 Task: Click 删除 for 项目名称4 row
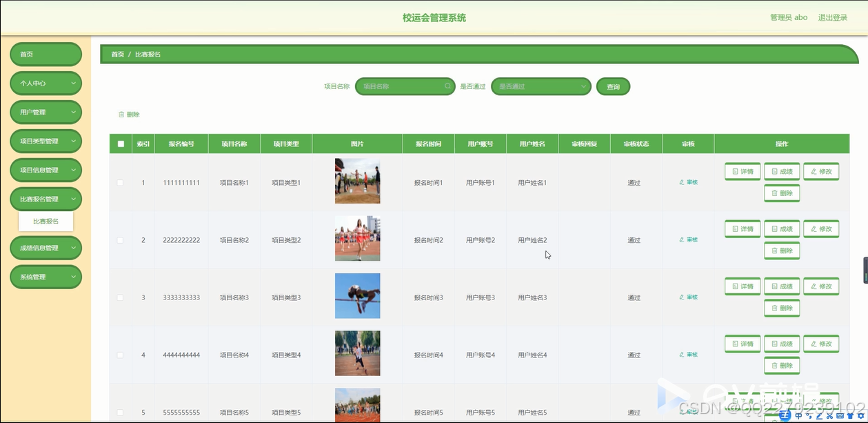(x=782, y=365)
